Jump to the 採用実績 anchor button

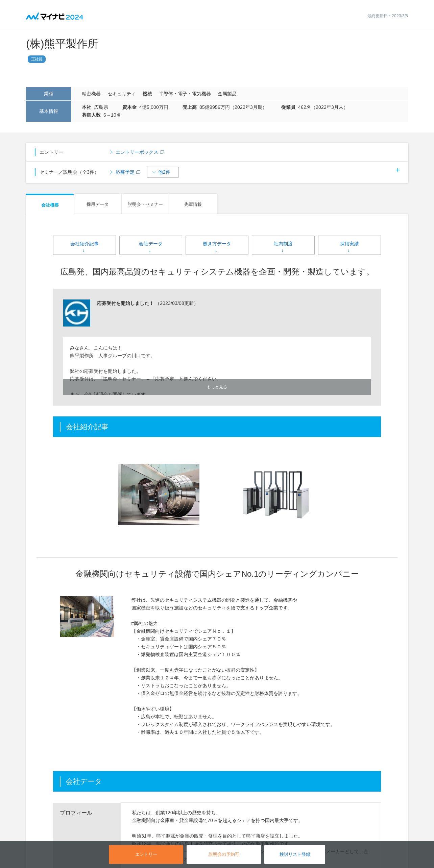(349, 245)
